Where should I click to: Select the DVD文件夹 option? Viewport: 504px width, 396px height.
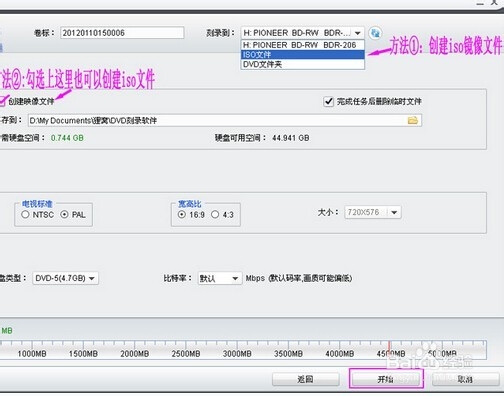coord(302,64)
